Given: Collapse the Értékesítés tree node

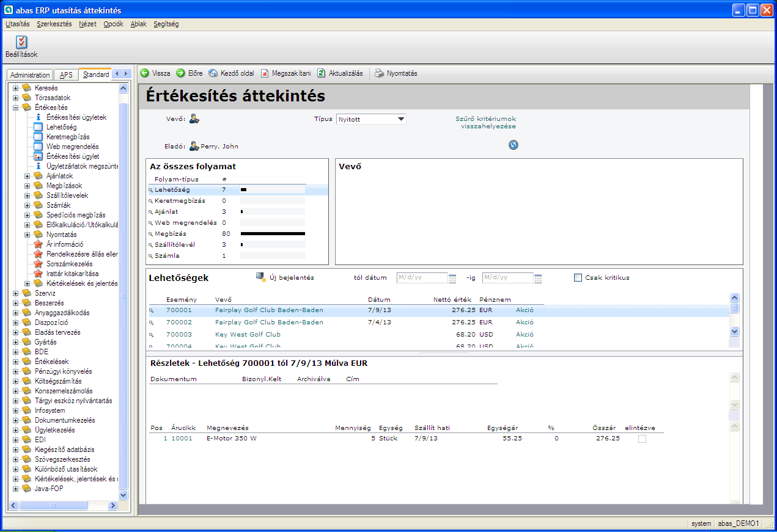Looking at the screenshot, I should [x=15, y=107].
